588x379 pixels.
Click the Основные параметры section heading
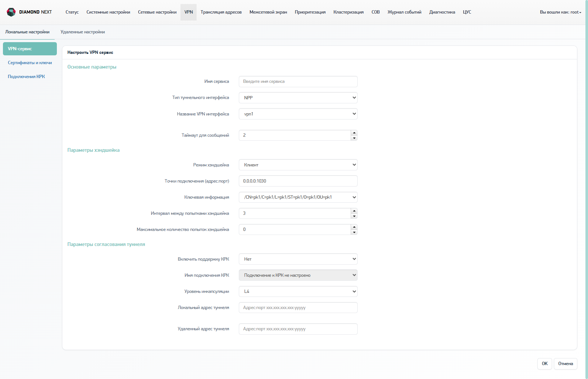tap(92, 67)
